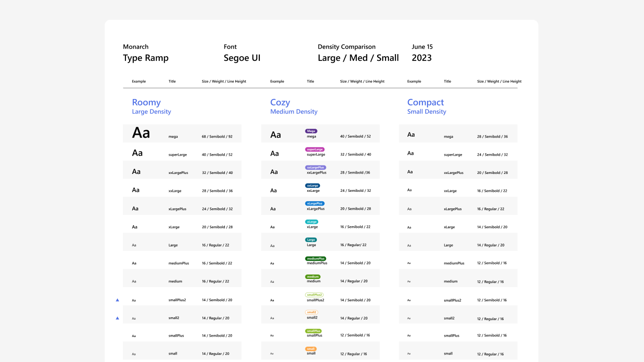Click "20 / Semibold / 28" in Compact xxLargePlus row
Screen dimensions: 644x362
[x=493, y=173]
